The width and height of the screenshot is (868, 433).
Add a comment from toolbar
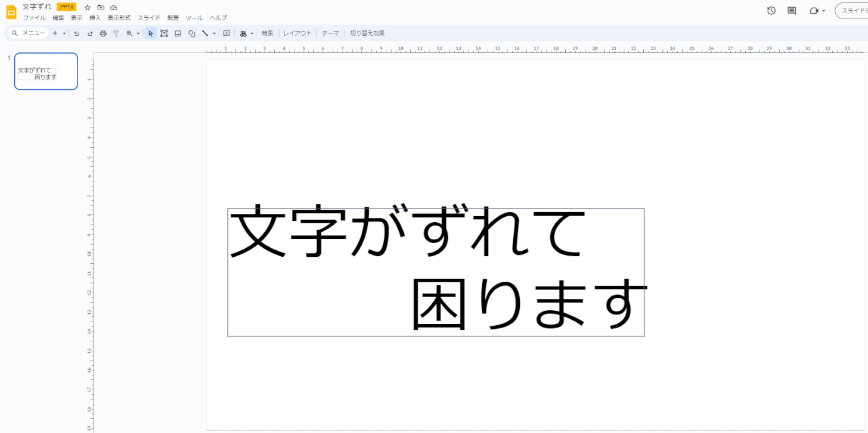[227, 33]
